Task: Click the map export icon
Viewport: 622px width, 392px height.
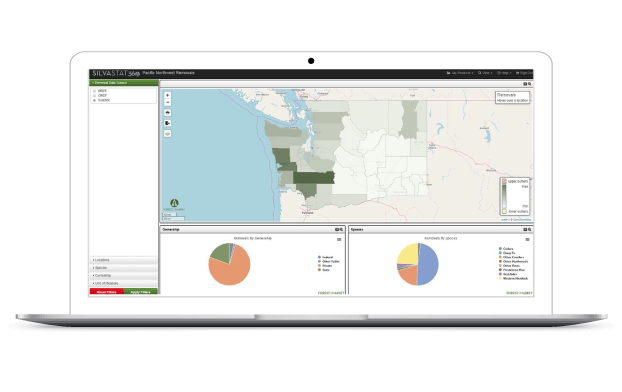Action: (167, 123)
